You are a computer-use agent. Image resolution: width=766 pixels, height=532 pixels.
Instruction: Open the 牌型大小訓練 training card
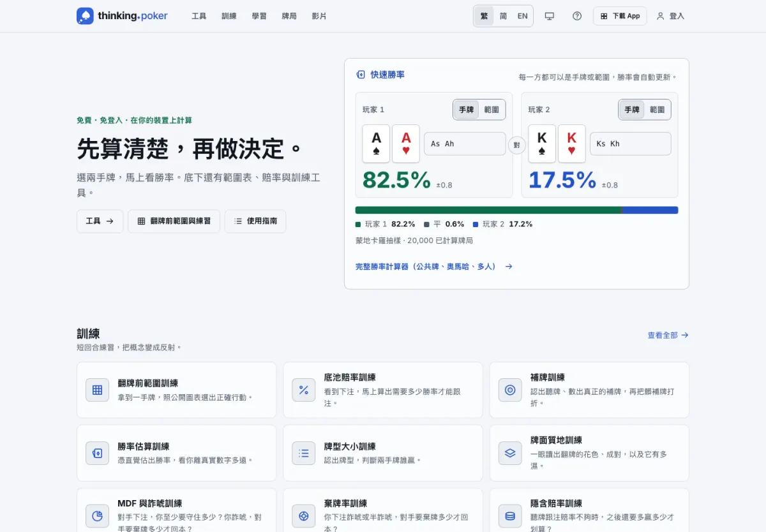click(383, 453)
